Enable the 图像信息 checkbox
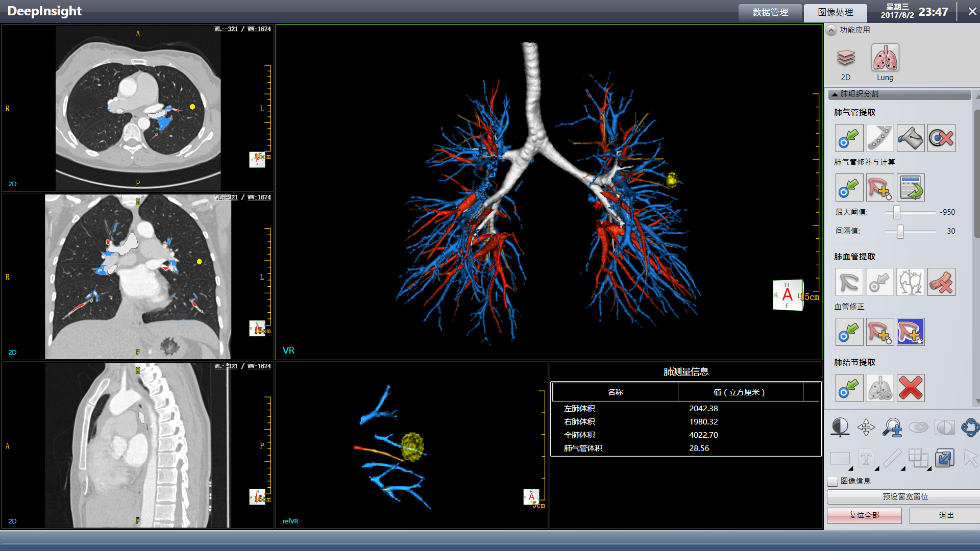The width and height of the screenshot is (980, 551). tap(833, 481)
